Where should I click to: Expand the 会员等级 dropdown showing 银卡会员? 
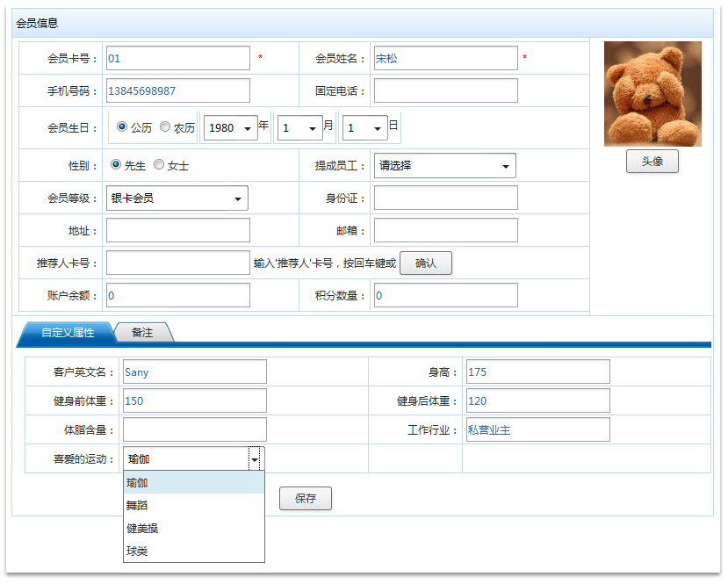coord(177,198)
